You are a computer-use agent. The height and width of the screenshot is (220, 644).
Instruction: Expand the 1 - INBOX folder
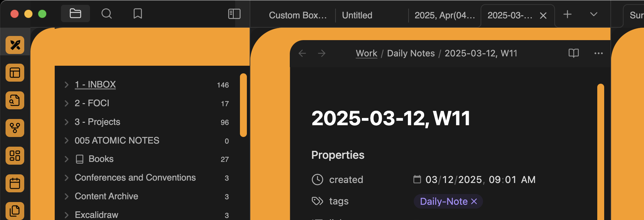(66, 85)
